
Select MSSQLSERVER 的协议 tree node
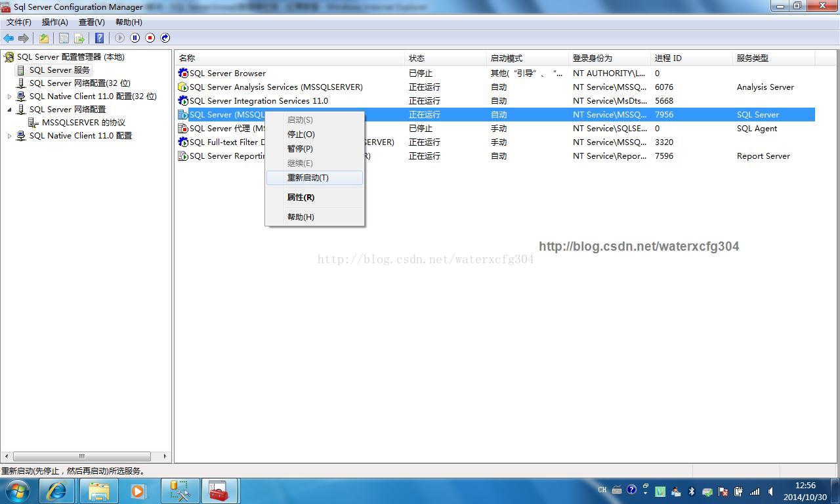(x=83, y=123)
